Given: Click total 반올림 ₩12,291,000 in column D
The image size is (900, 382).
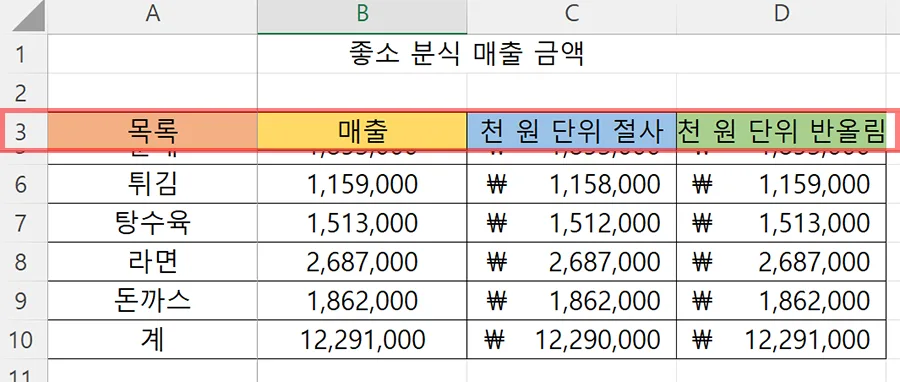Looking at the screenshot, I should (x=781, y=340).
